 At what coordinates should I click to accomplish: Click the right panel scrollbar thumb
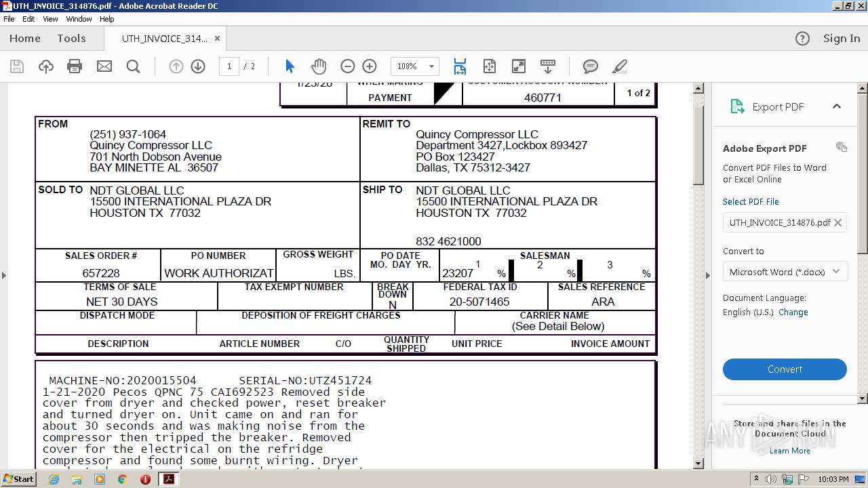863,173
